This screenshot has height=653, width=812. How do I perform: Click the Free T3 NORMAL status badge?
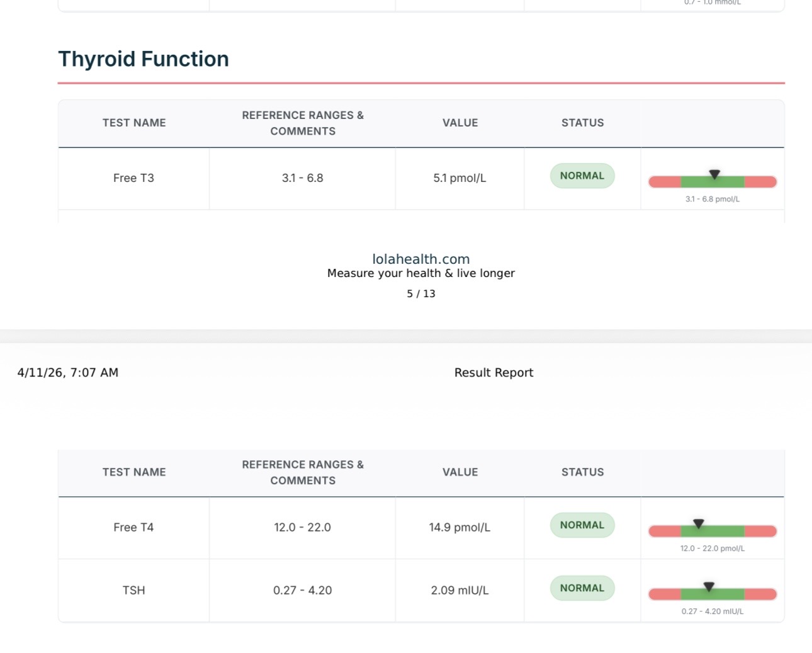[x=582, y=176]
